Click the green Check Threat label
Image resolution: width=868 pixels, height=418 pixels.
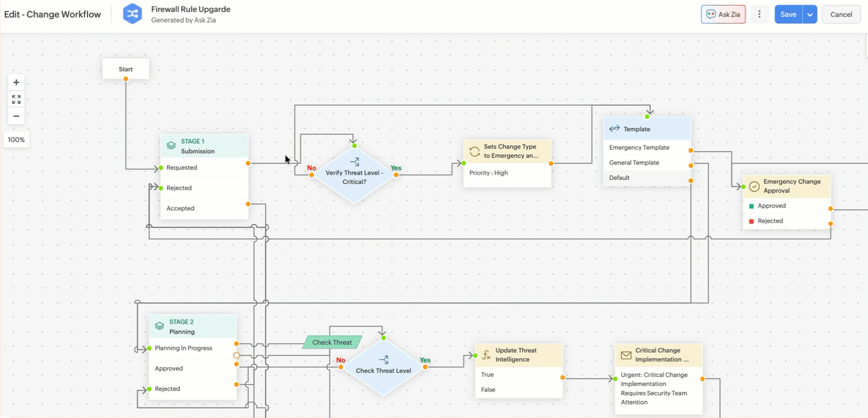click(332, 342)
